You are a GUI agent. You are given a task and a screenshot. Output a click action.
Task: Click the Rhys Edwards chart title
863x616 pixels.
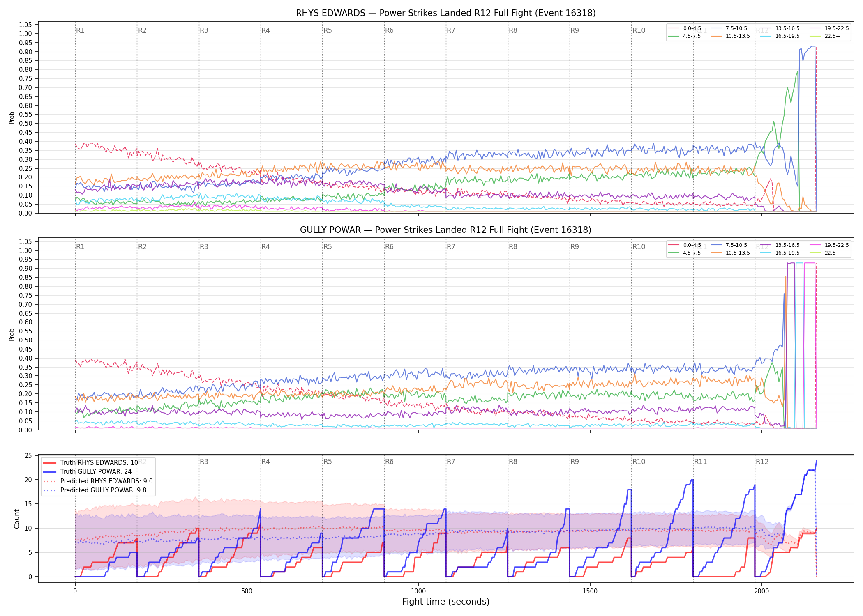[445, 13]
